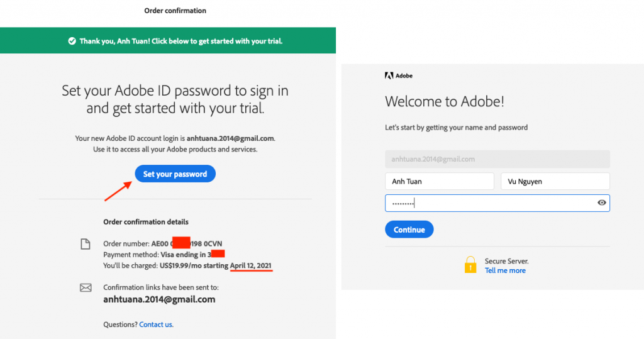Focus the last name field Vu Nguyen
The image size is (644, 339).
555,181
